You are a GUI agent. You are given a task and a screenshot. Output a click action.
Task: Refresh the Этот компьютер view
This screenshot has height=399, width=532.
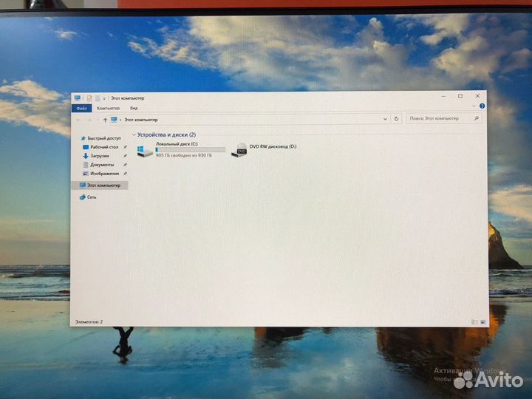click(396, 119)
